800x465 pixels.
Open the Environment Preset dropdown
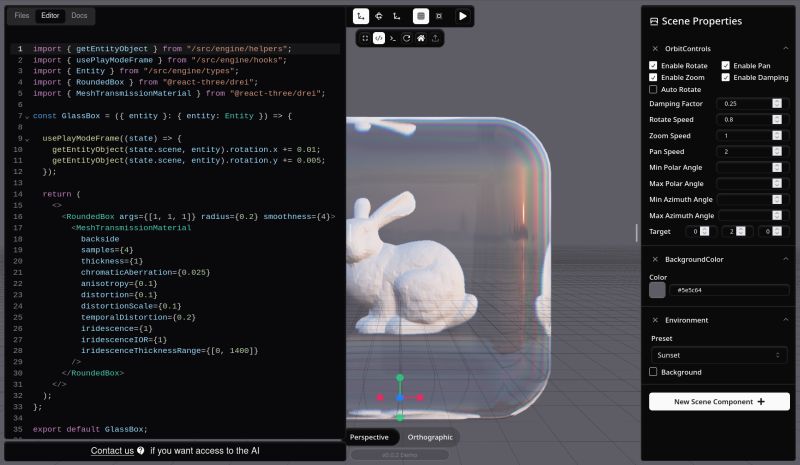pos(718,355)
